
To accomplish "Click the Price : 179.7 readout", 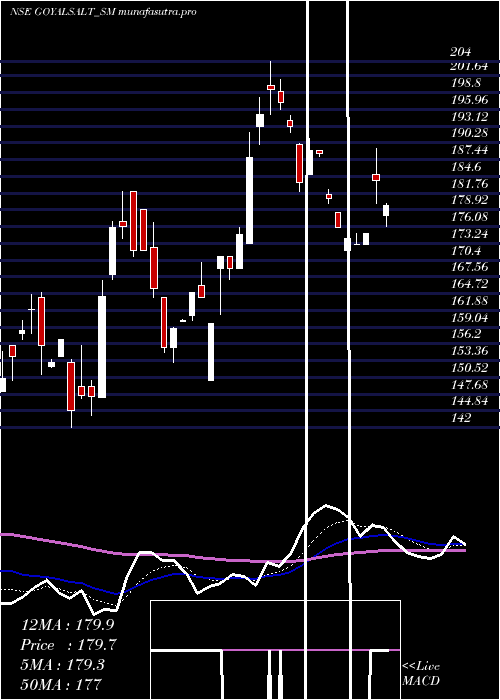I will point(69,645).
